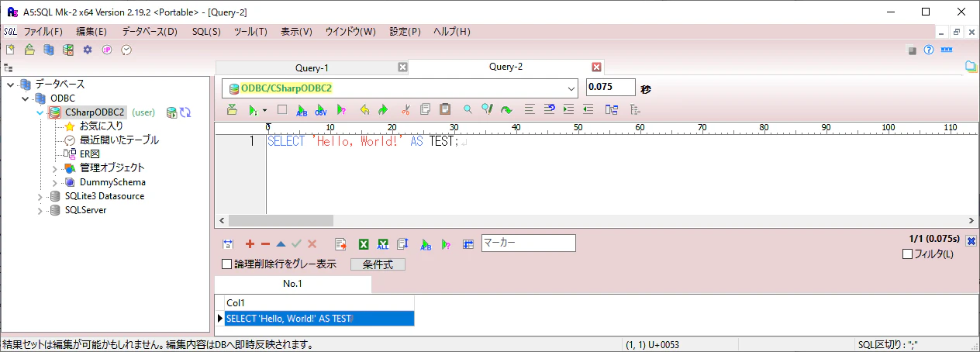Viewport: 980px width, 352px height.
Task: Open the ODBC/CSharpODBC2 connection dropdown
Action: coord(571,88)
